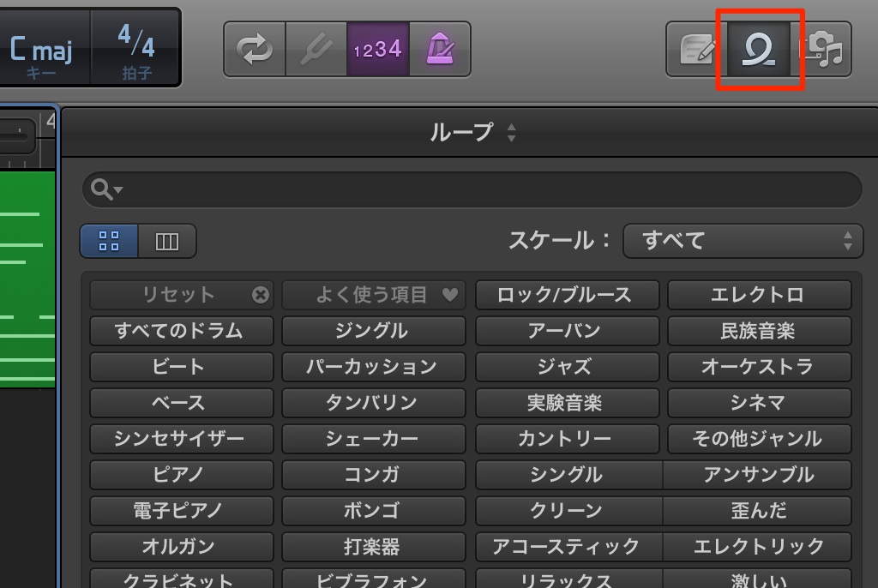878x588 pixels.
Task: Select the シンセサイザー keyword
Action: (x=182, y=438)
